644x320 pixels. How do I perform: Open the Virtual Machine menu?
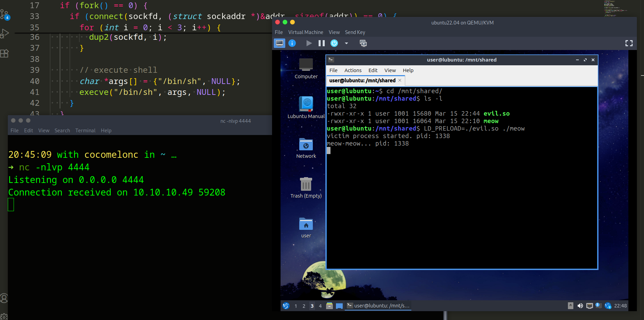305,32
